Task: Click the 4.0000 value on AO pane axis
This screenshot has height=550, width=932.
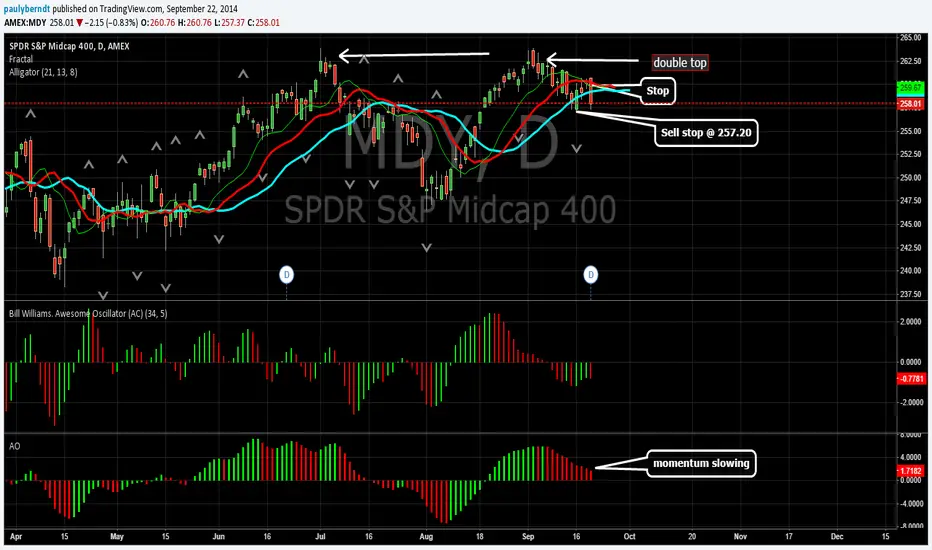Action: (x=911, y=457)
